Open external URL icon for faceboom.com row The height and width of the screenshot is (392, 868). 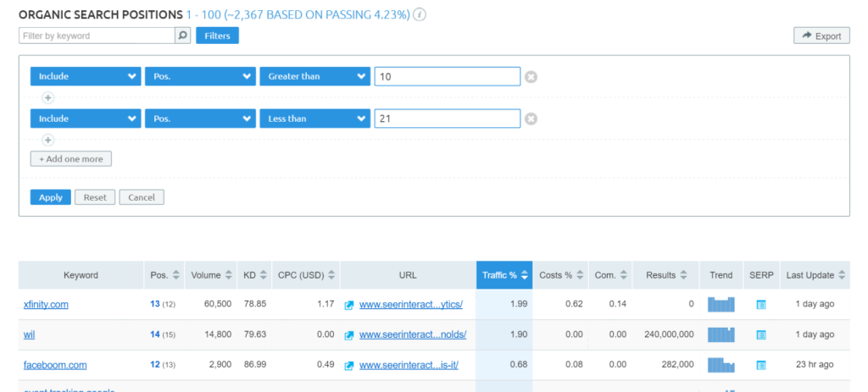tap(349, 366)
